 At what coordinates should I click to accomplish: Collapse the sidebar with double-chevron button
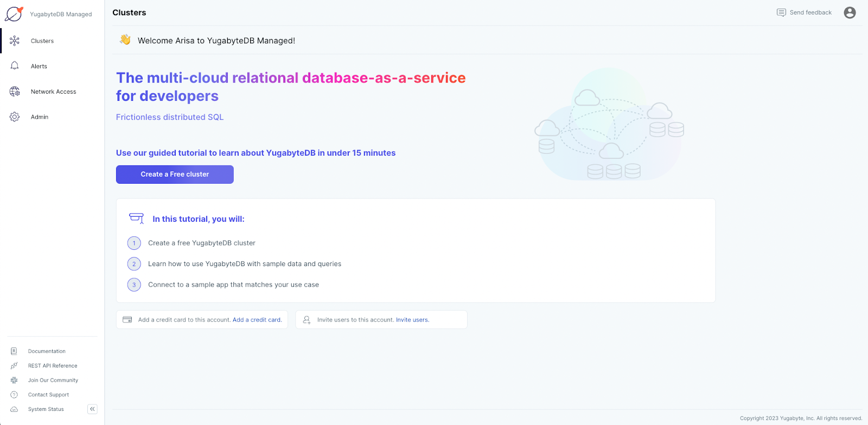92,409
